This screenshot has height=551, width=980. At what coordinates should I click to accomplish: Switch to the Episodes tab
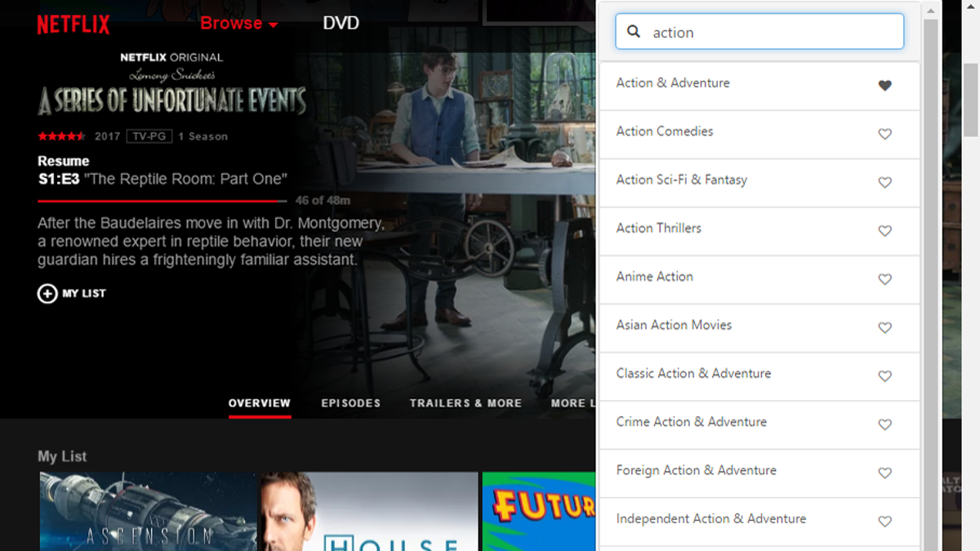tap(351, 403)
